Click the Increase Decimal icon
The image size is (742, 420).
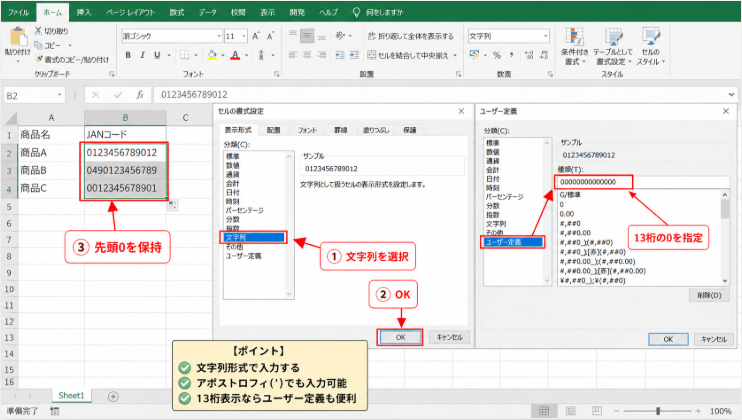pos(530,55)
